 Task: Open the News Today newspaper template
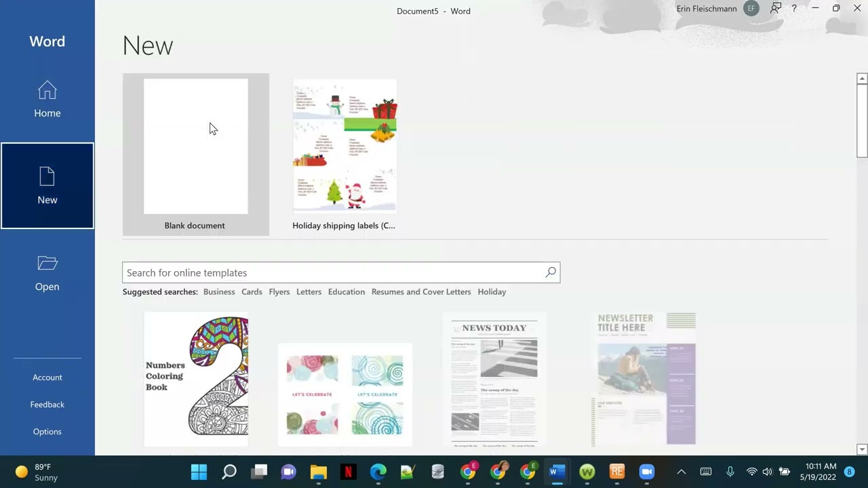[x=494, y=380]
